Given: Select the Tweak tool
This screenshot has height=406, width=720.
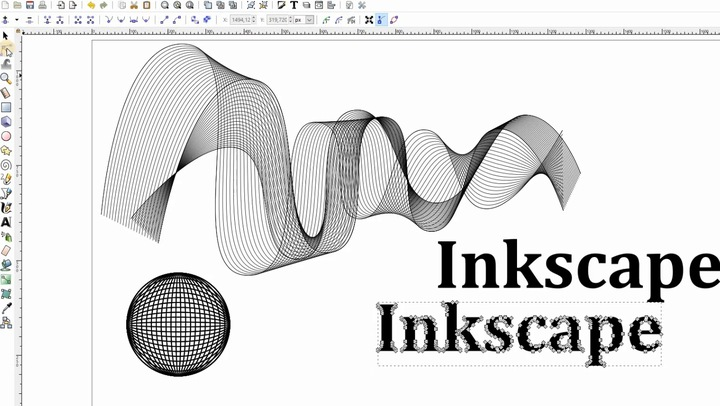Looking at the screenshot, I should (6, 64).
